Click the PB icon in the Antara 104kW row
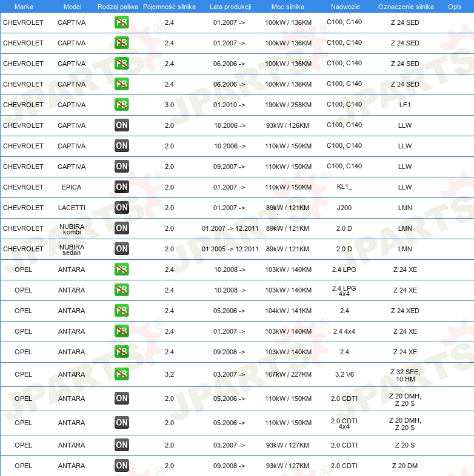 (122, 311)
